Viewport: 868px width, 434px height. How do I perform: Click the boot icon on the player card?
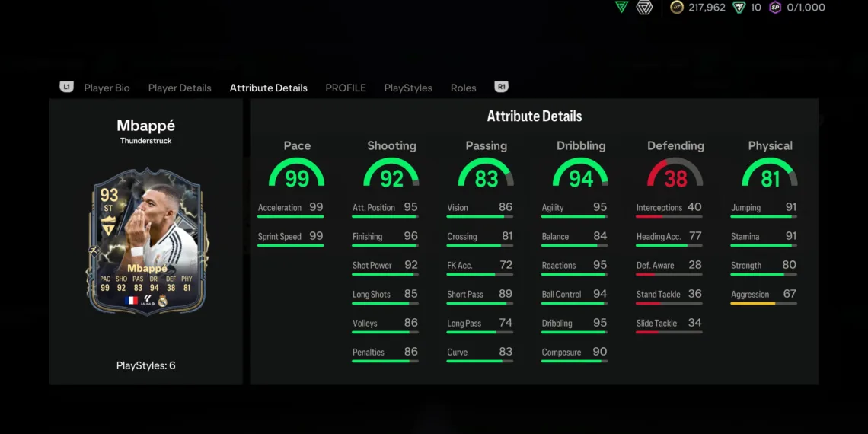click(108, 219)
